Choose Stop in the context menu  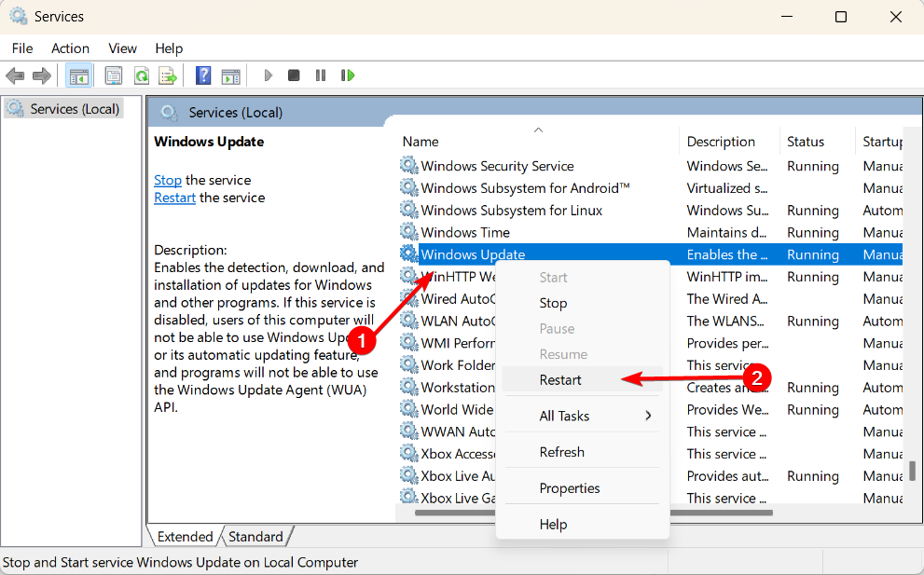pyautogui.click(x=582, y=303)
